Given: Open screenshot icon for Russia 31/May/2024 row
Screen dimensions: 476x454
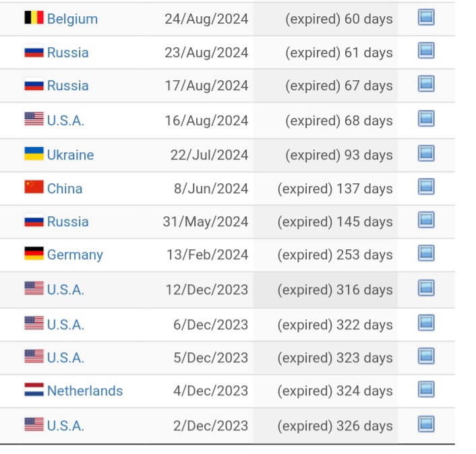Looking at the screenshot, I should pyautogui.click(x=426, y=220).
